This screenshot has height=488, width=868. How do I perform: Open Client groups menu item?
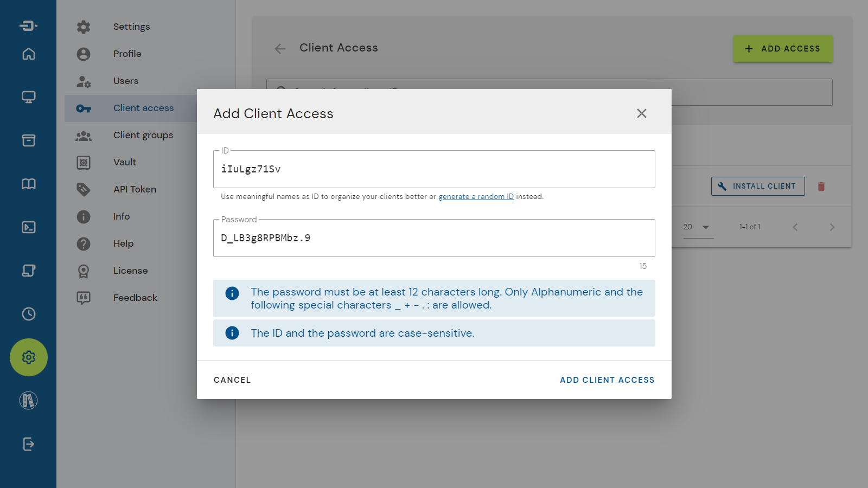[143, 135]
